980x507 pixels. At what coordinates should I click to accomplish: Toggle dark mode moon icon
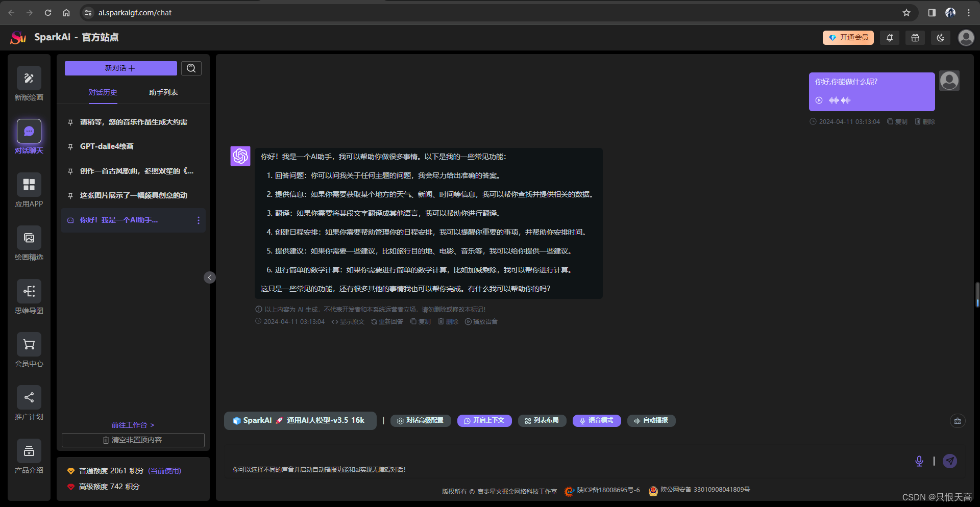coord(941,38)
